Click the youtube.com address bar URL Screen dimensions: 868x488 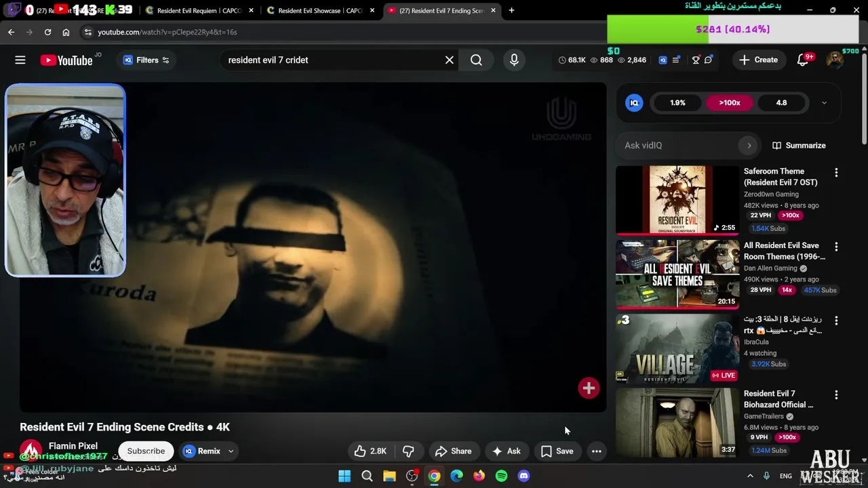pyautogui.click(x=167, y=32)
